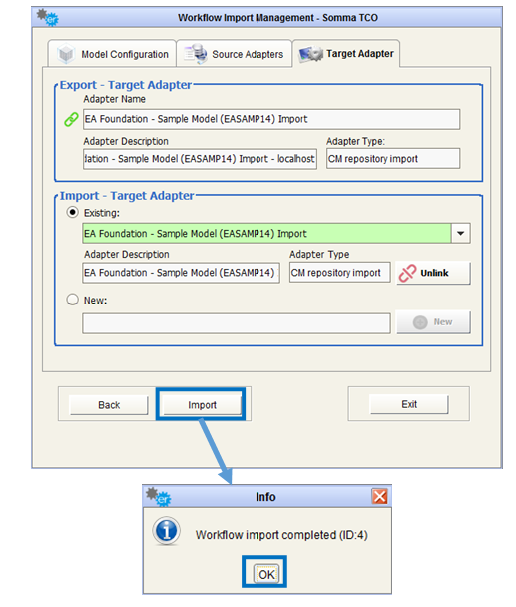
Task: Select the New radio button
Action: click(72, 300)
